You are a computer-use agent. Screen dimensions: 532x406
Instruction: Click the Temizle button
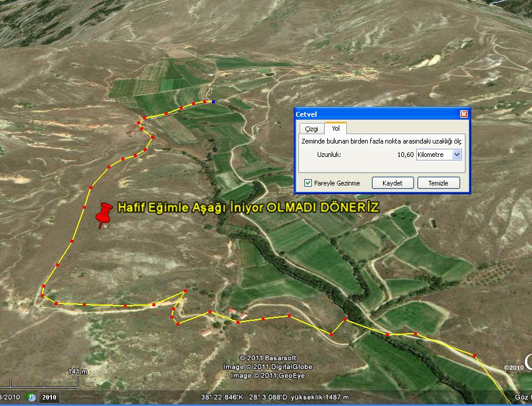438,183
